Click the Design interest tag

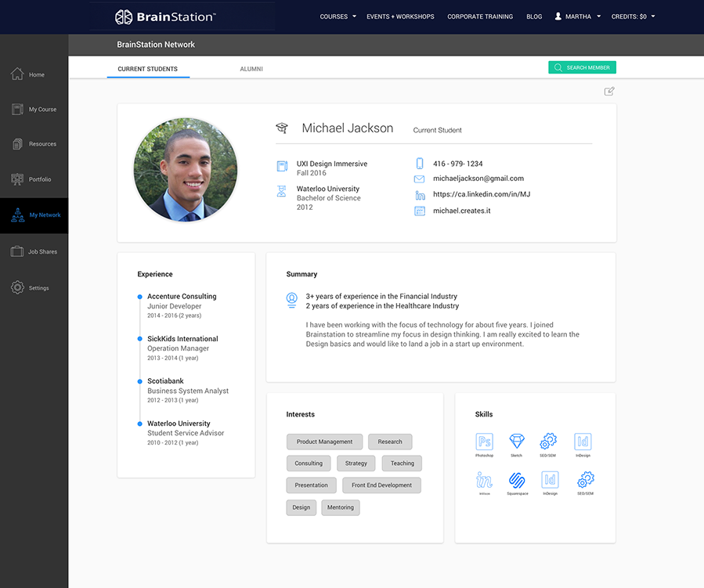[x=301, y=507]
